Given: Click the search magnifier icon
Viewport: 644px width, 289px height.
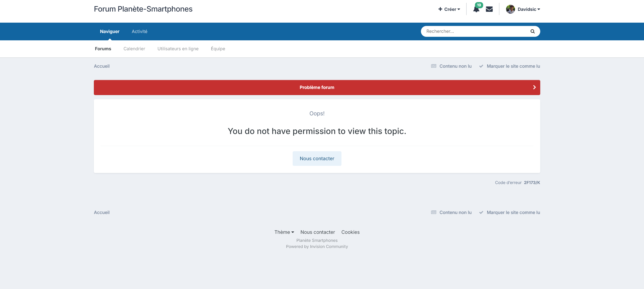Looking at the screenshot, I should [532, 31].
